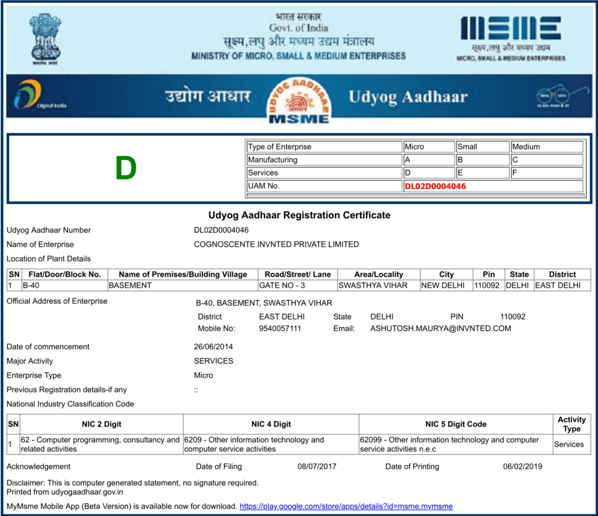Click the Udyog Aadhaar Number value below heading

[x=221, y=230]
